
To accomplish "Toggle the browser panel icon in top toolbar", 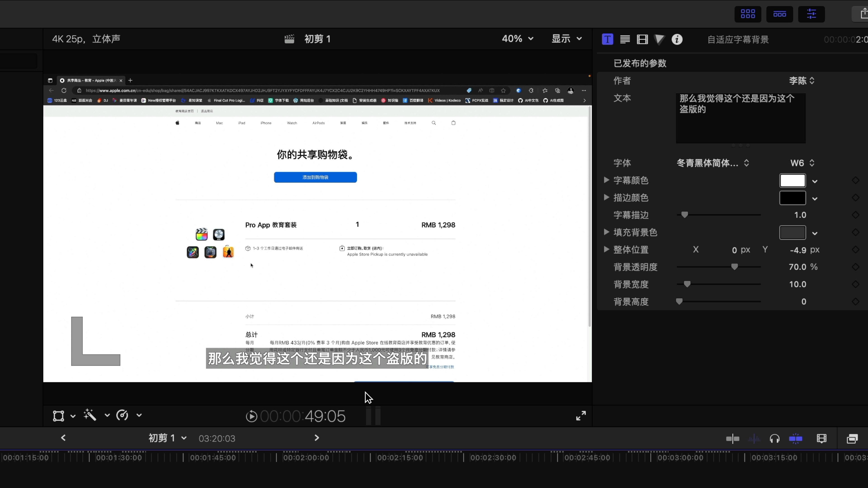I will point(748,14).
